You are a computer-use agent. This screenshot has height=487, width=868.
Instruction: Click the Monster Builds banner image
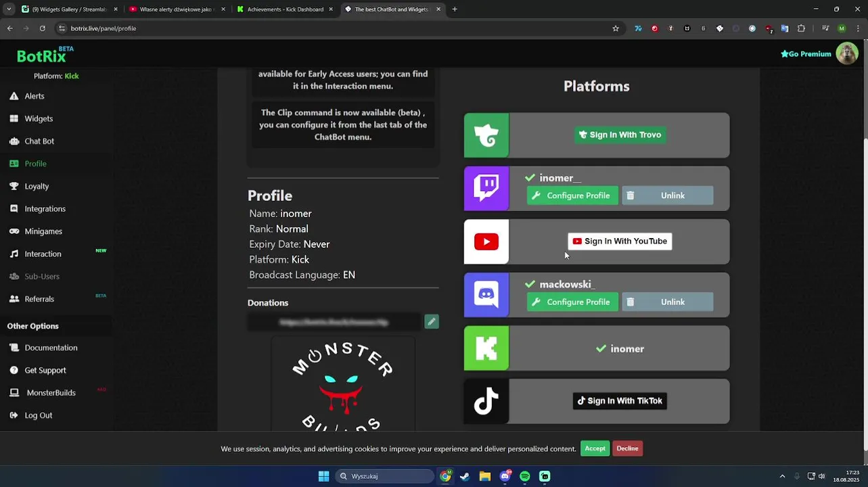point(343,384)
